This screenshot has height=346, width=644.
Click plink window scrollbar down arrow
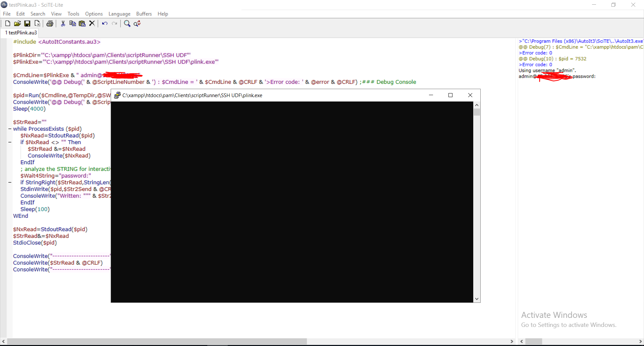[477, 299]
